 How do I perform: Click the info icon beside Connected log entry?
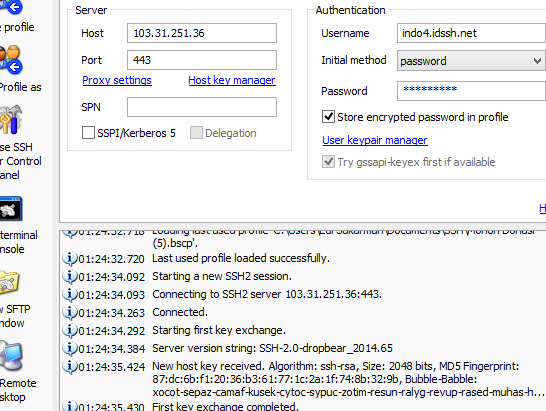(69, 312)
